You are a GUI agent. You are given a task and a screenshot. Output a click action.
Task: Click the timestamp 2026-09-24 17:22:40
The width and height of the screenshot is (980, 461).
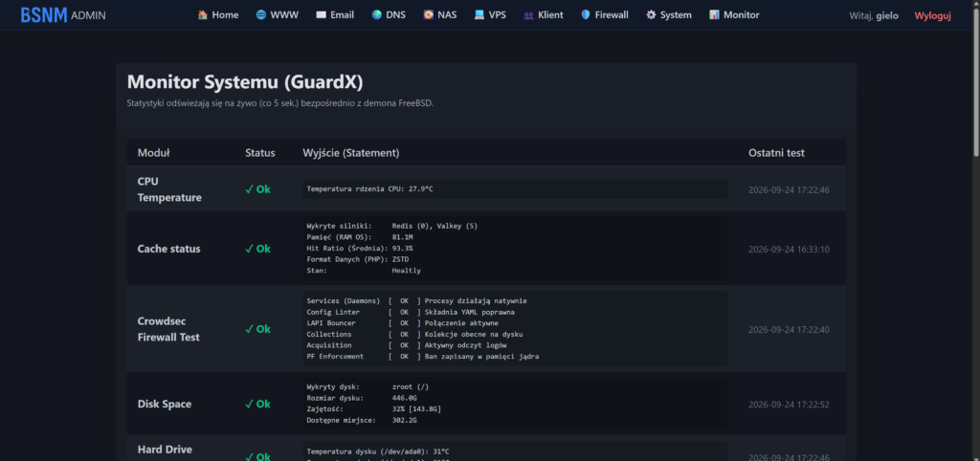tap(789, 329)
